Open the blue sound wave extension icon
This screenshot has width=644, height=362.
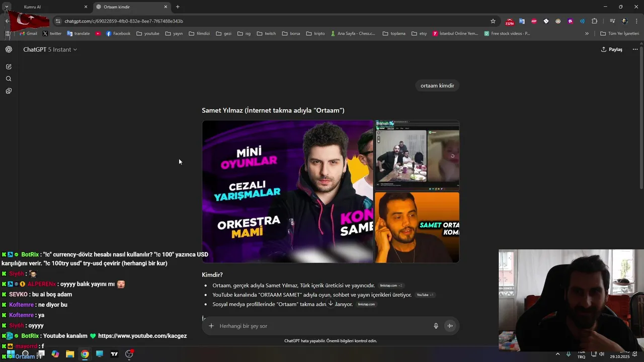point(582,21)
